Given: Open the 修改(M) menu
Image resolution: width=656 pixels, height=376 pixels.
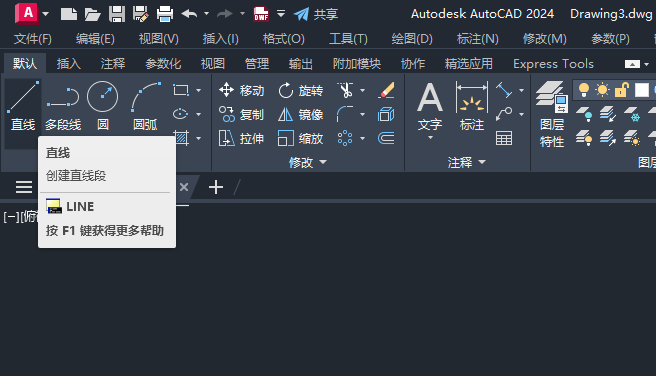Looking at the screenshot, I should coord(545,39).
